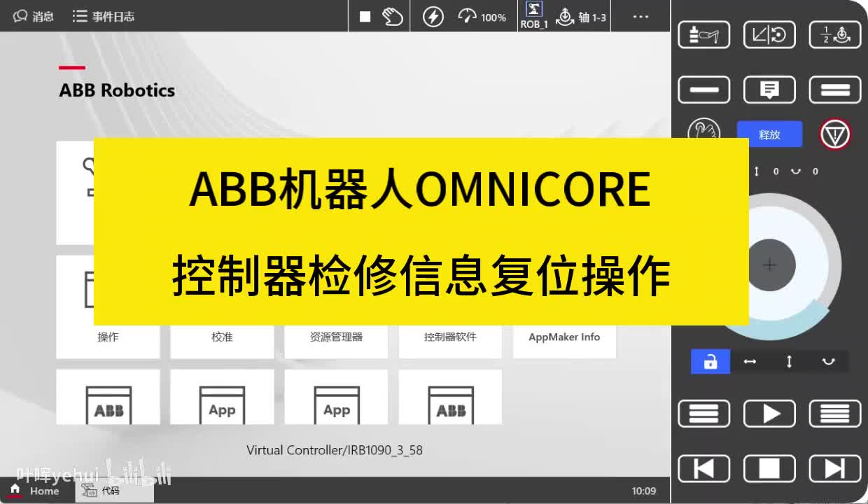This screenshot has height=504, width=868.
Task: Click vertical joystick deflection value 0
Action: 776,171
